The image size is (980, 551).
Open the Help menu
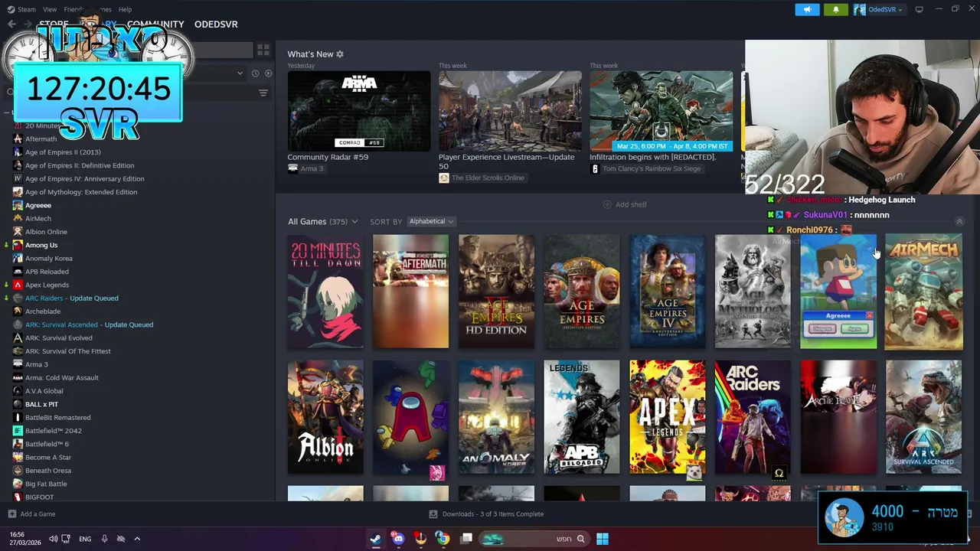pos(125,9)
